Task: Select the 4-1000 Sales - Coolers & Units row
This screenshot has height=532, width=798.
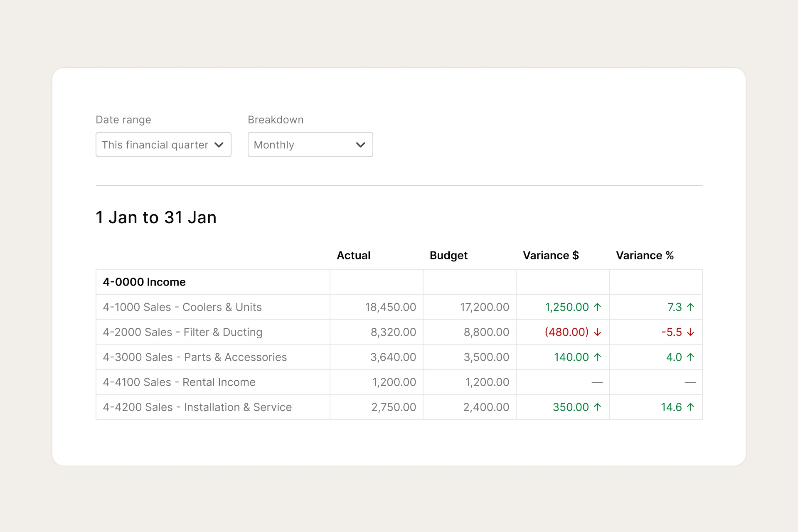Action: click(399, 307)
